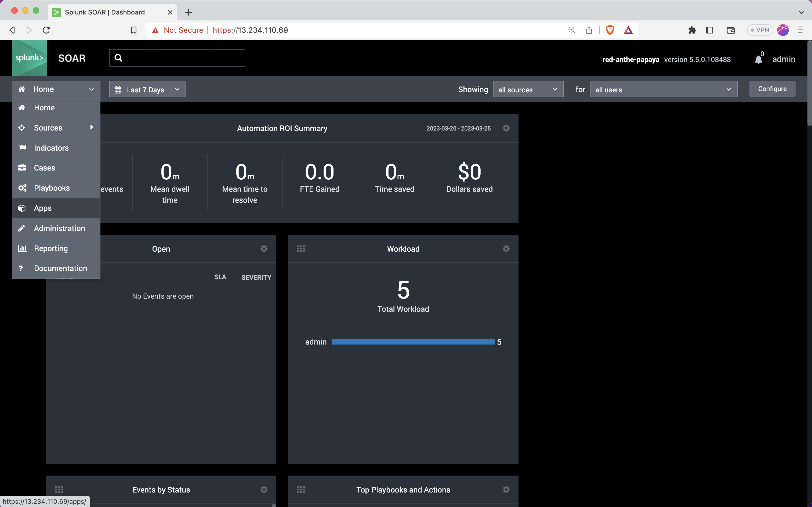The image size is (812, 507).
Task: Click the Apps cube icon in sidebar
Action: pos(22,208)
